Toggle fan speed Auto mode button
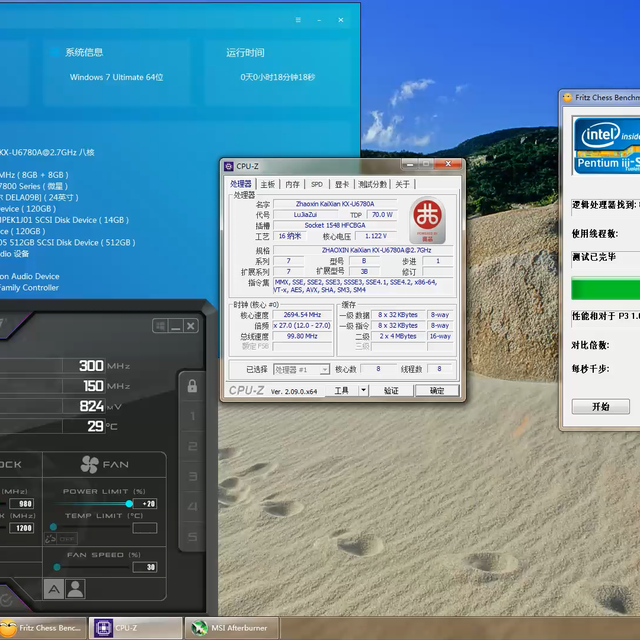 click(54, 590)
